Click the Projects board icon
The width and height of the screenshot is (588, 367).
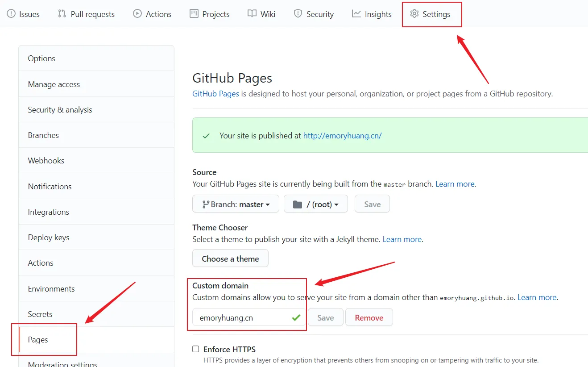194,14
